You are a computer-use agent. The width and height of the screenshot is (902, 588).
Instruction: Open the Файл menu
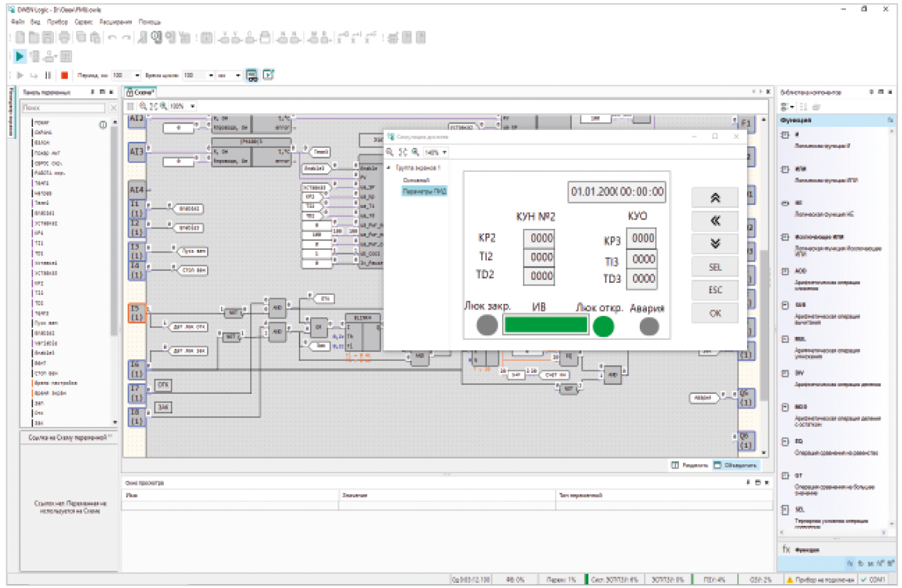pyautogui.click(x=18, y=22)
